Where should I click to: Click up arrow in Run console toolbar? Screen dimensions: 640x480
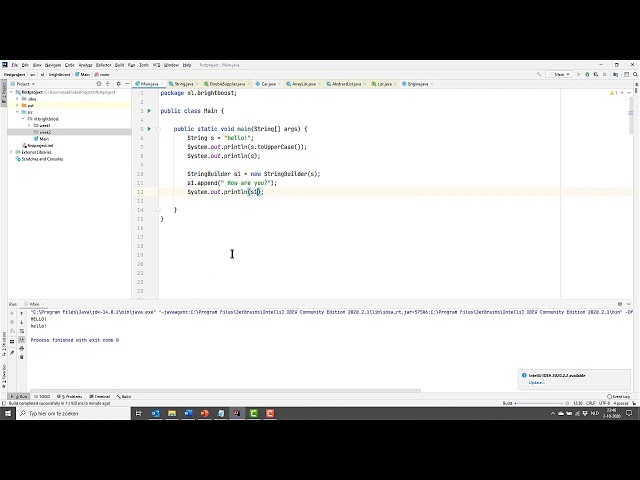22,313
